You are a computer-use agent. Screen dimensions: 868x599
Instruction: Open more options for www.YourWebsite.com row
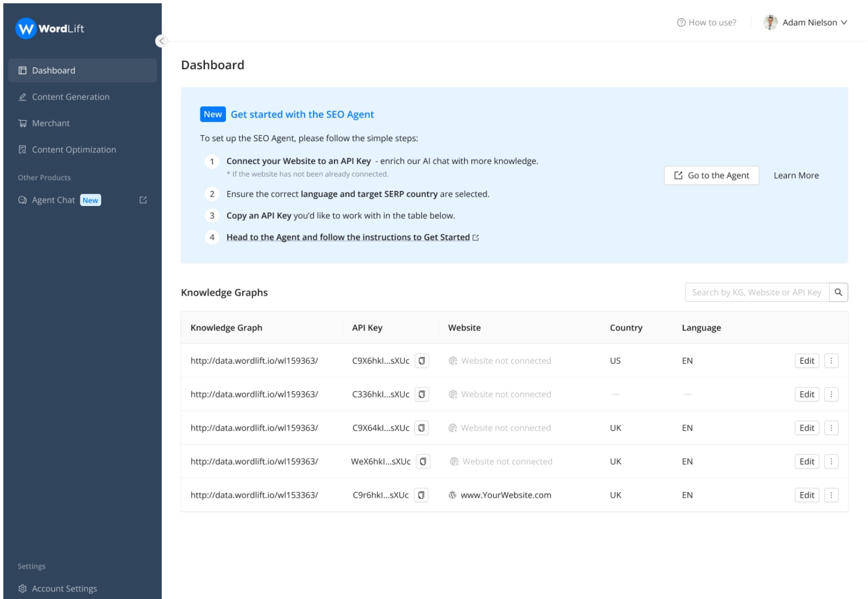[x=831, y=495]
